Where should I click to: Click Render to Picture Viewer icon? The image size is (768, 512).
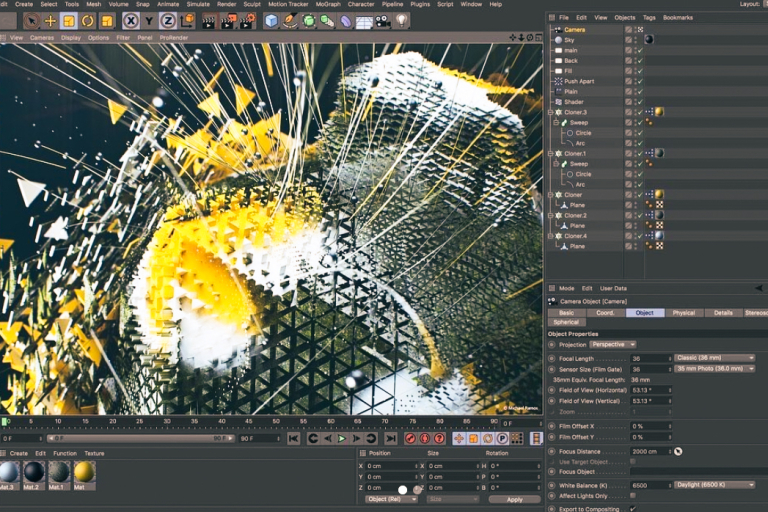(x=228, y=21)
